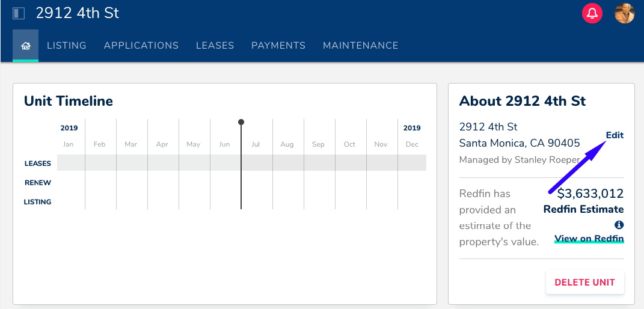This screenshot has width=644, height=309.
Task: Click the Redfin Estimate info icon
Action: click(x=619, y=225)
